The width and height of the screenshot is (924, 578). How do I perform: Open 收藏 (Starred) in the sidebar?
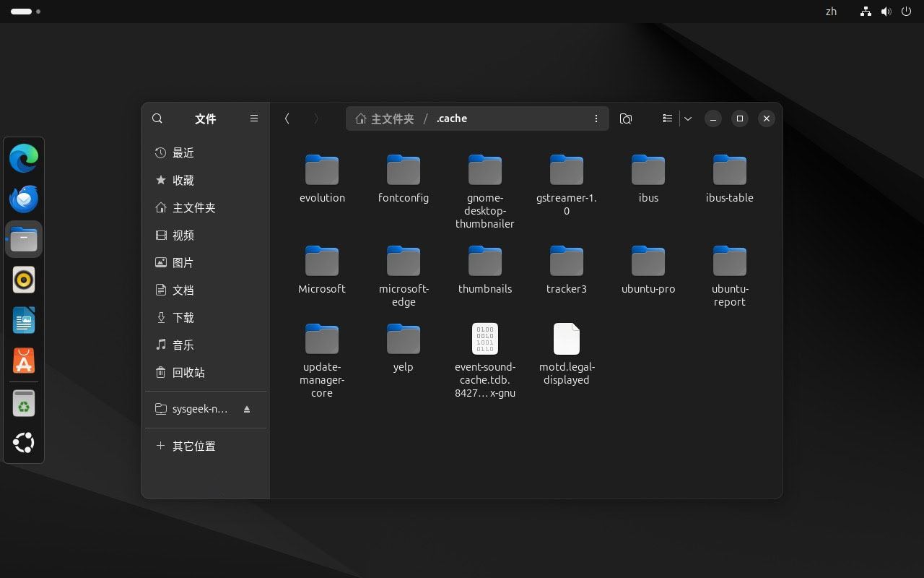[183, 180]
